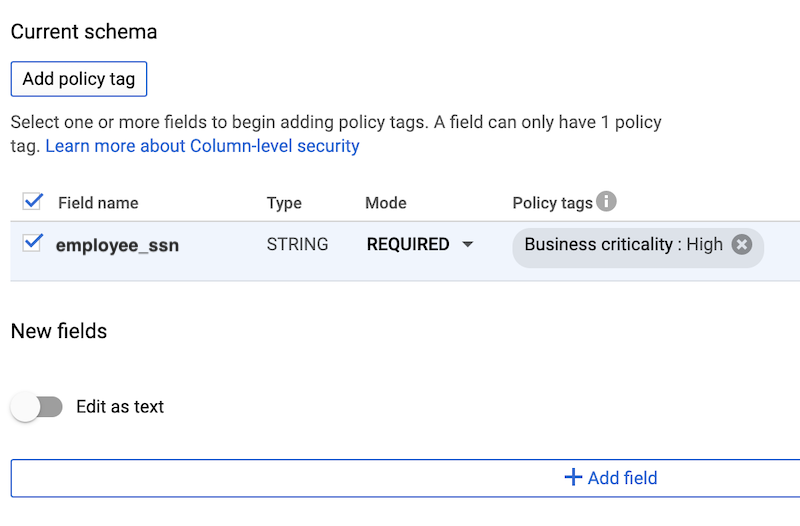This screenshot has height=526, width=800.
Task: Enable the Edit as text toggle
Action: (37, 407)
